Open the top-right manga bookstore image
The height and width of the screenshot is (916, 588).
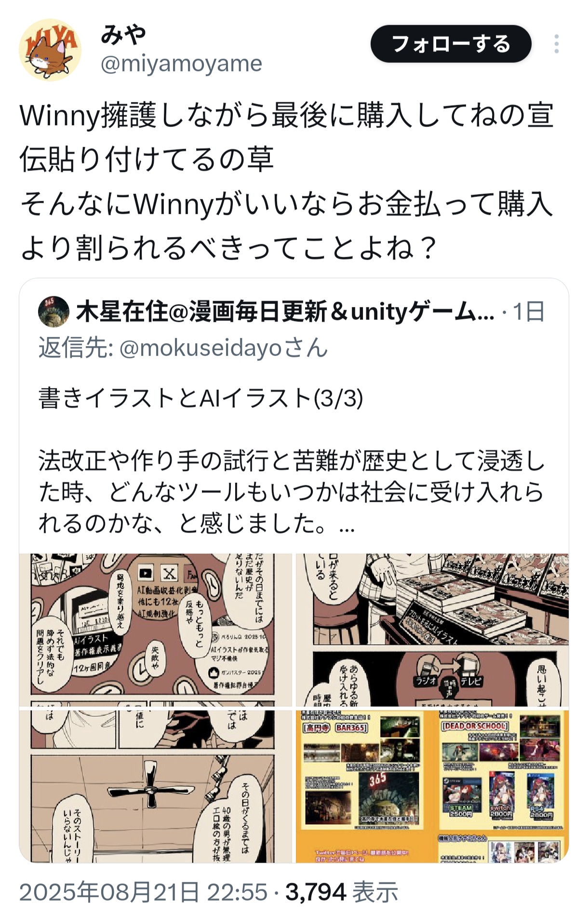click(x=432, y=630)
